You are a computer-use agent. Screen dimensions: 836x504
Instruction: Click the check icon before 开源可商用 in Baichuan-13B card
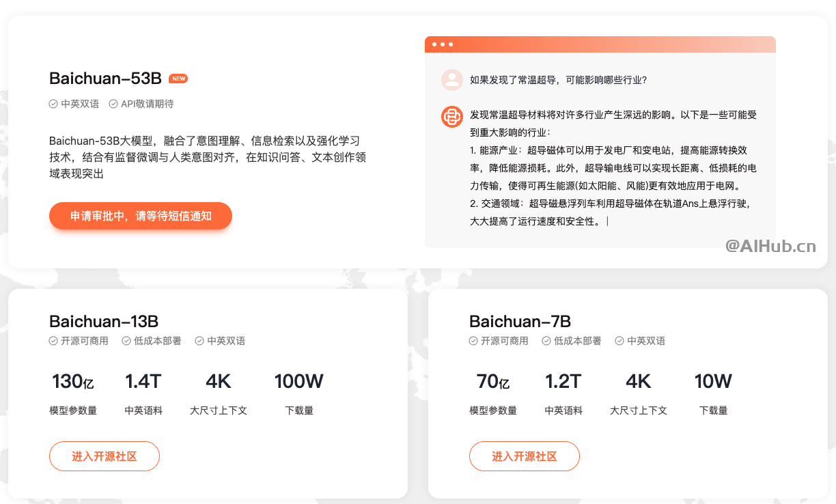click(53, 341)
